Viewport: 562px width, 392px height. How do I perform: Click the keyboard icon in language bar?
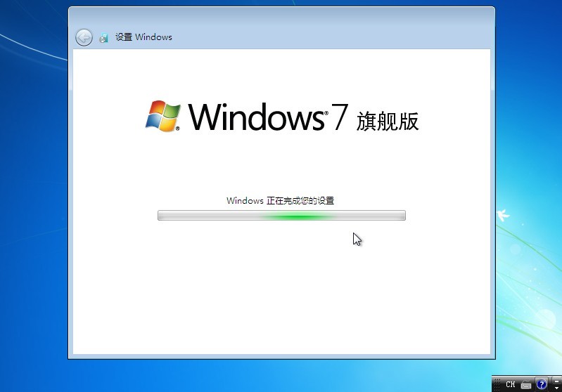[x=526, y=384]
